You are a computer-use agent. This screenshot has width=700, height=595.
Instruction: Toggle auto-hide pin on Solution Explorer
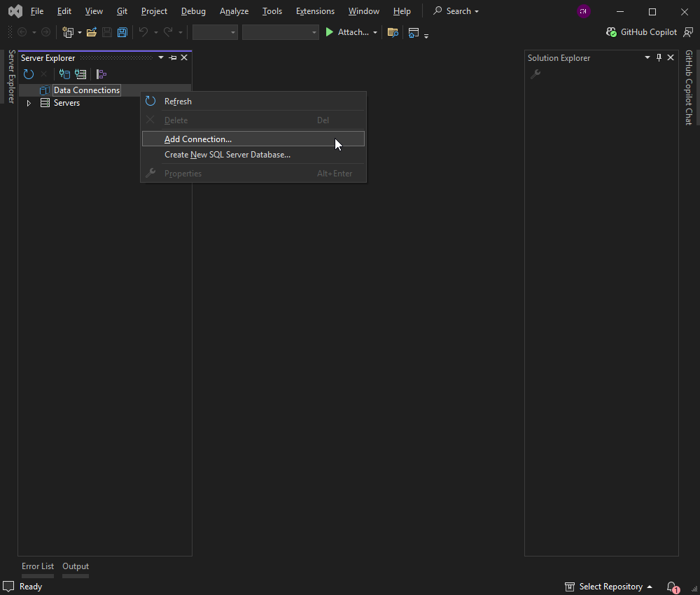(659, 58)
